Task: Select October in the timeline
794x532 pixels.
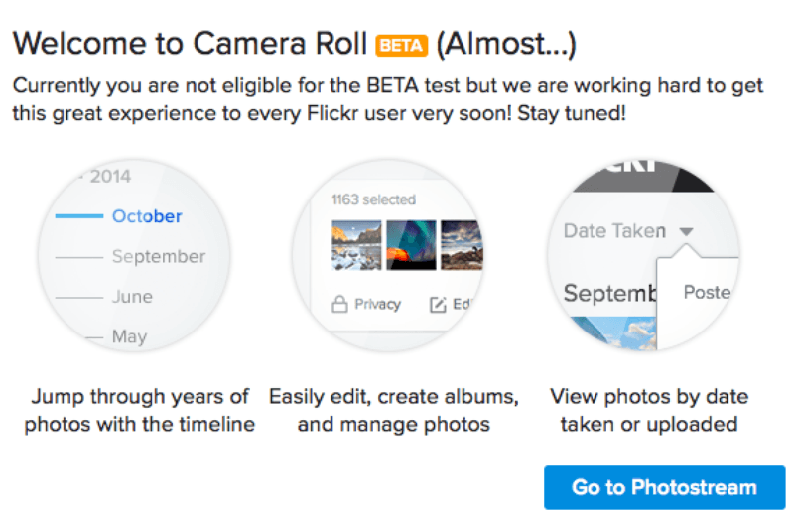Action: tap(147, 216)
